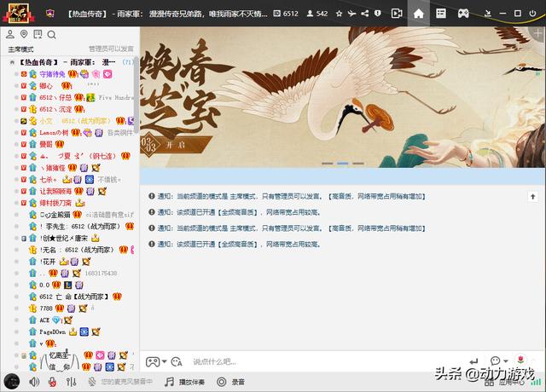The image size is (546, 392).
Task: Select user Lemon の树 in member list
Action: (54, 133)
